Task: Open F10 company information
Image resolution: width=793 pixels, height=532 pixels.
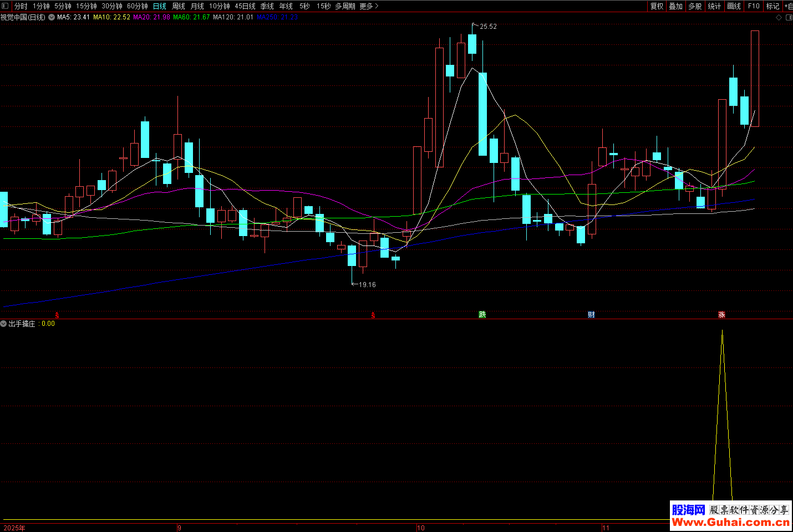Action: [x=754, y=6]
